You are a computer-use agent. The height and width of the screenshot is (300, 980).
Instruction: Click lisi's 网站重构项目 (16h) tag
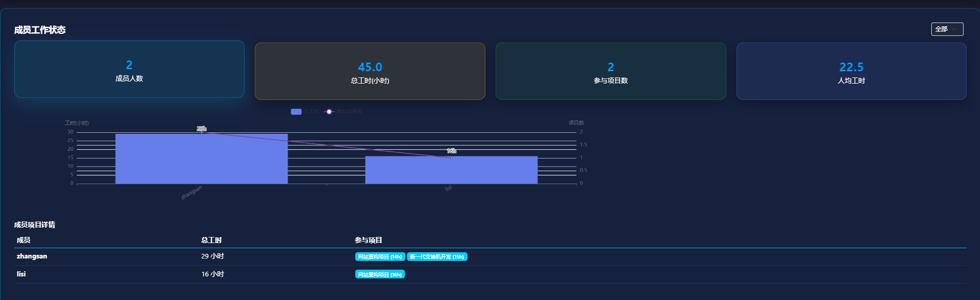click(x=380, y=274)
